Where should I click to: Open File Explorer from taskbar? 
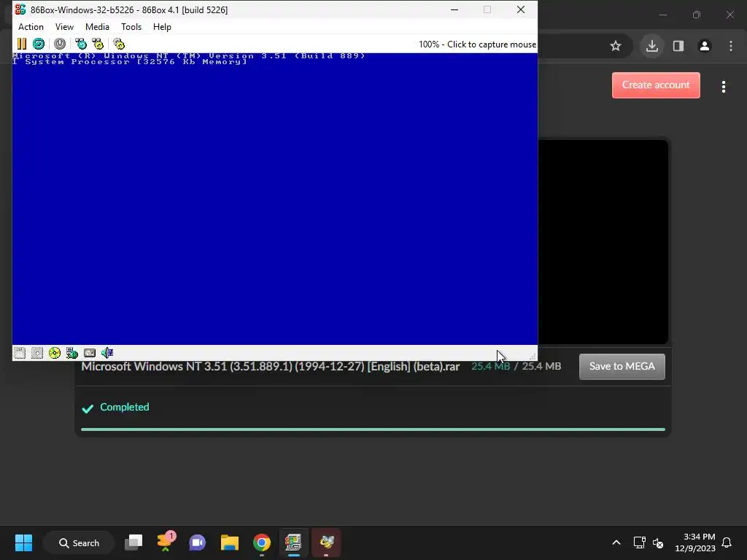click(230, 542)
